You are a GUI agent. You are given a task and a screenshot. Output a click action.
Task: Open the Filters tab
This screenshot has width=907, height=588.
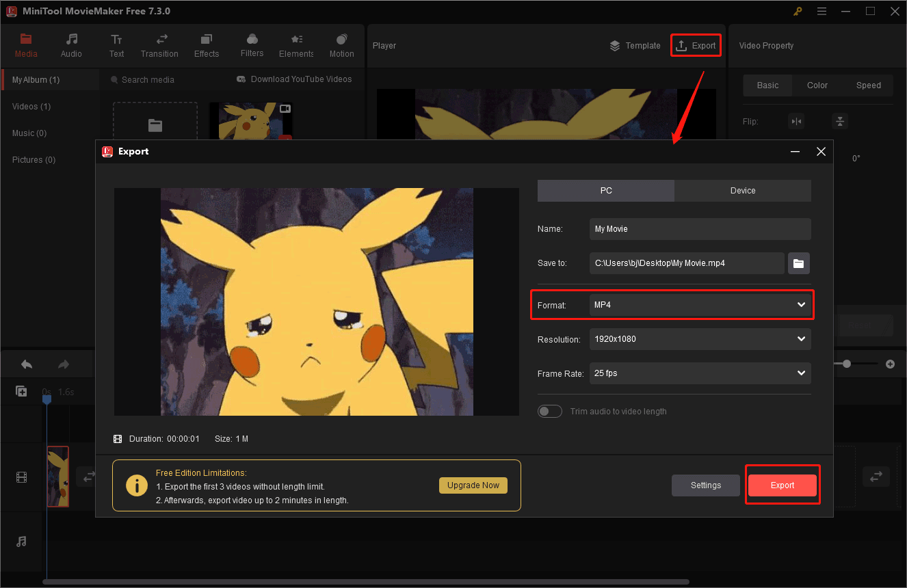pos(252,46)
